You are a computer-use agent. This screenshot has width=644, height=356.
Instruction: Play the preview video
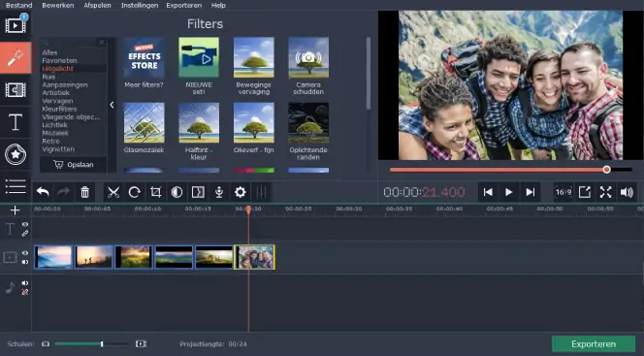coord(508,192)
